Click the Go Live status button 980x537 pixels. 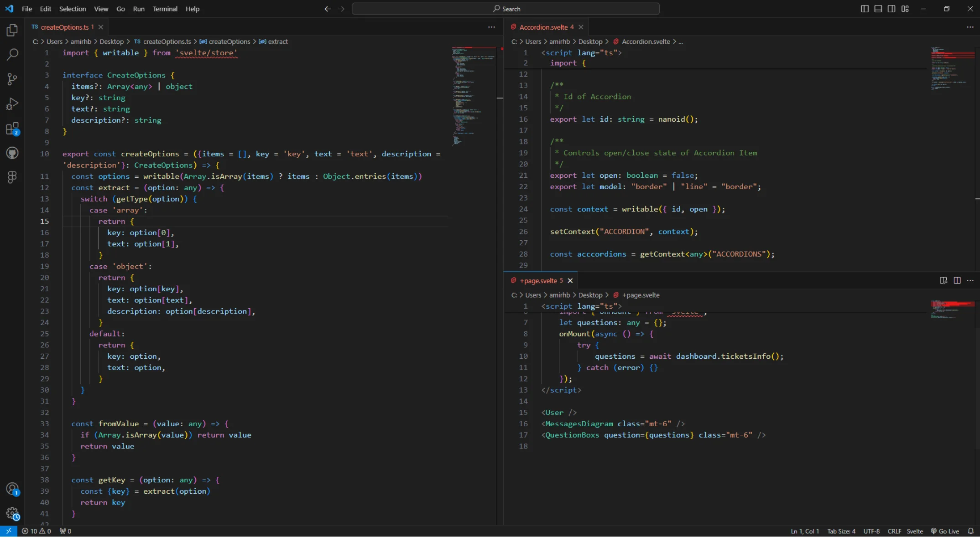(x=945, y=531)
